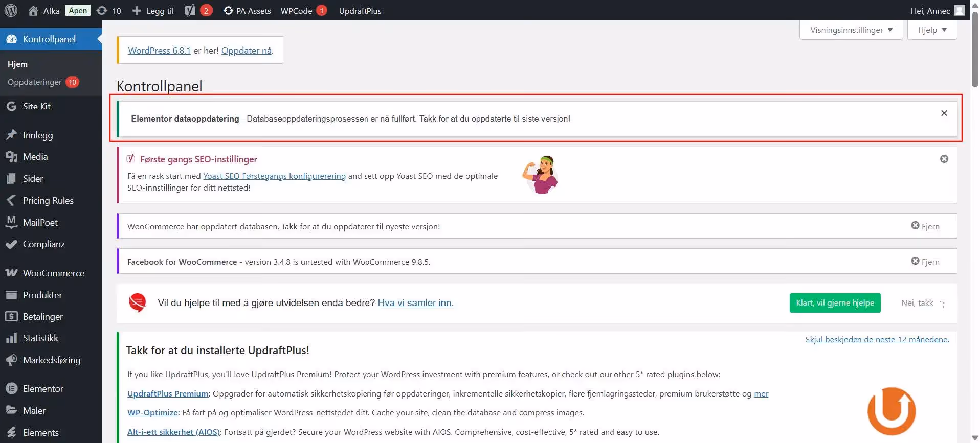980x443 pixels.
Task: Click the Elementor circle icon
Action: tap(11, 388)
